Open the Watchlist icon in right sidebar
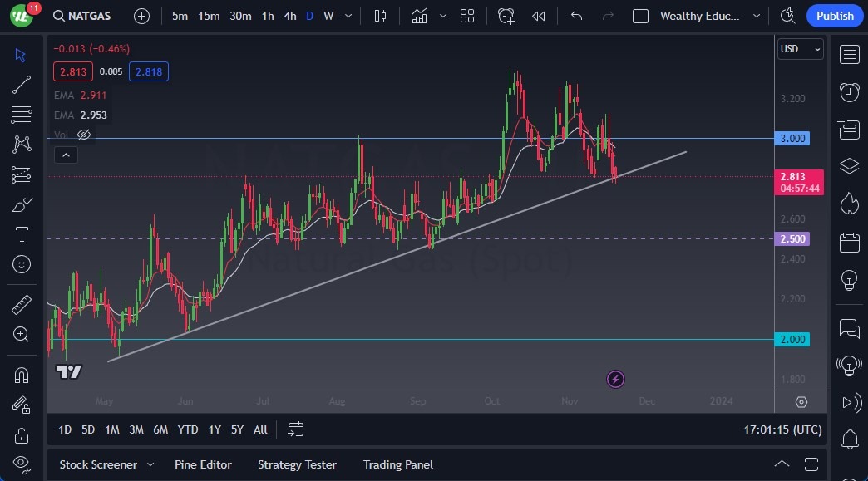The width and height of the screenshot is (868, 481). point(849,55)
